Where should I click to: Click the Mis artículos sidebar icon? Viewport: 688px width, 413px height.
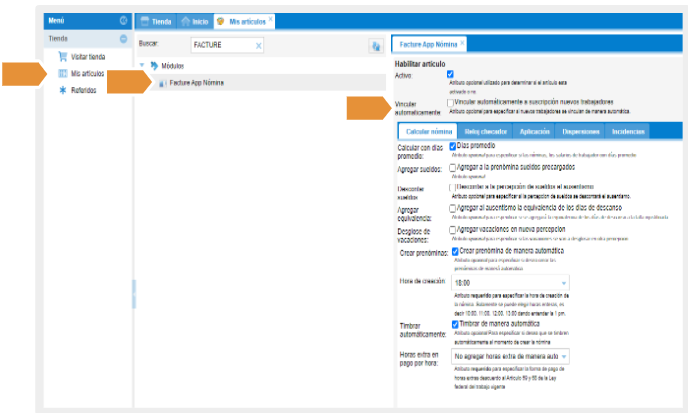[63, 73]
